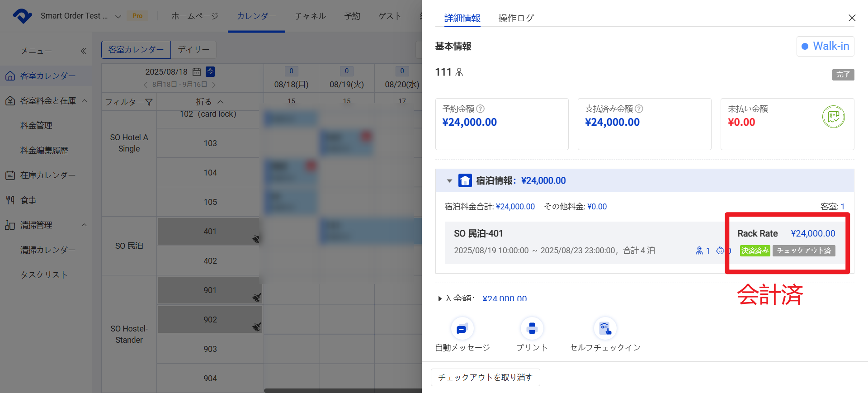Screen dimensions: 868x393
Task: Expand the 入金額 section triangle
Action: pos(440,298)
